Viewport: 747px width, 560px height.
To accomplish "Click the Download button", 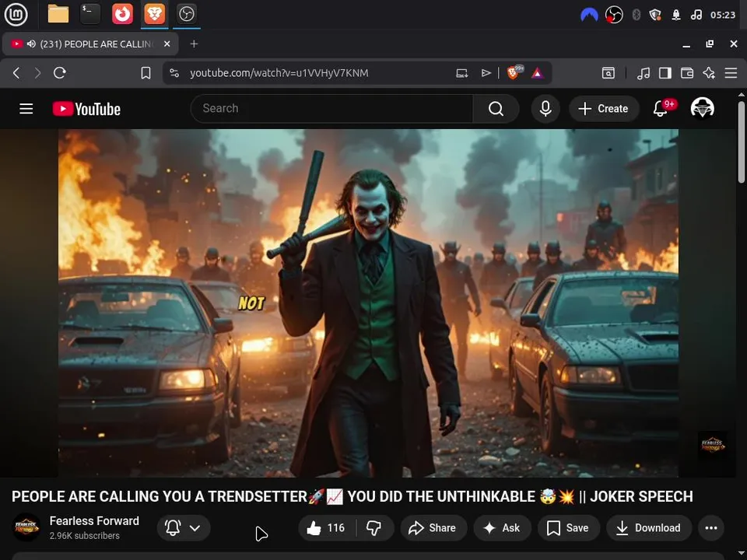I will pos(649,527).
